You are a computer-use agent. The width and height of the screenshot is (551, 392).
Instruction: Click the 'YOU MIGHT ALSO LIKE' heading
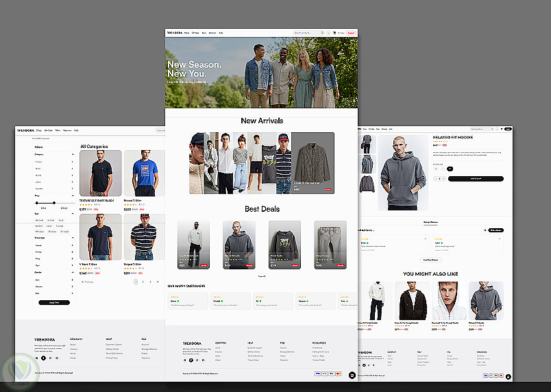pyautogui.click(x=430, y=273)
